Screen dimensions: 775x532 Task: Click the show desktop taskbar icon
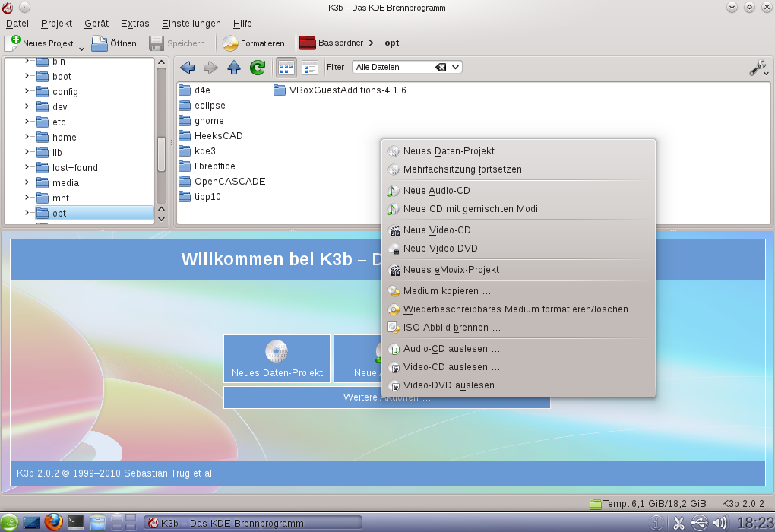(31, 522)
